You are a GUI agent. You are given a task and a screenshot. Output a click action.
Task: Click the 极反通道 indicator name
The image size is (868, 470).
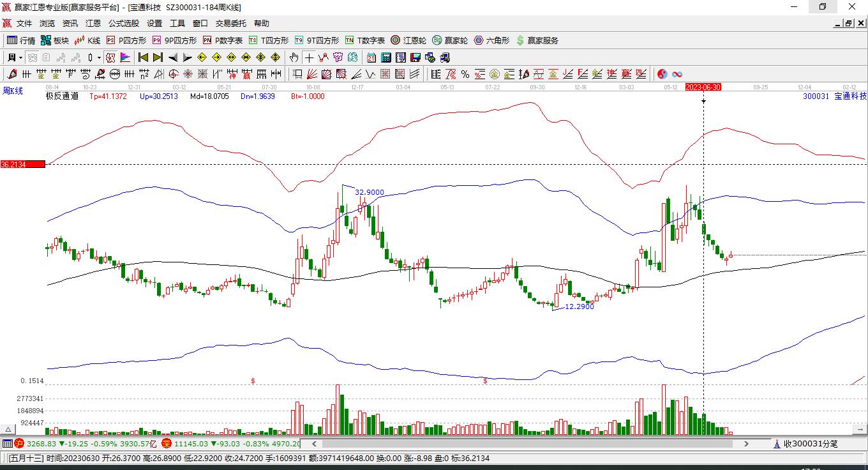pos(62,96)
